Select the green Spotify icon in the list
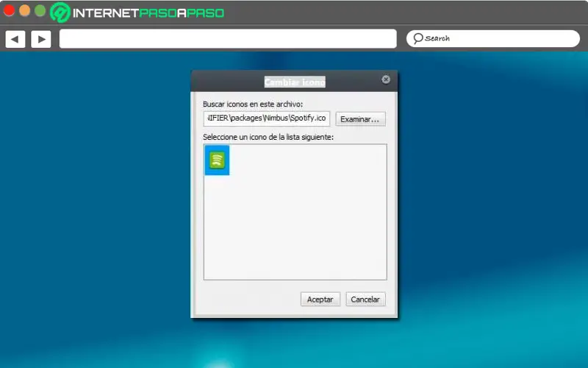 click(x=217, y=160)
